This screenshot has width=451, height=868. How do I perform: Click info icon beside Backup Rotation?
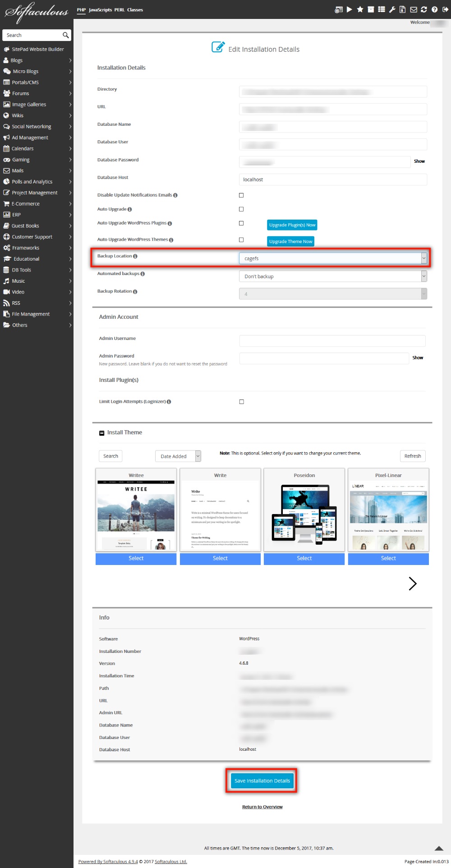tap(135, 292)
